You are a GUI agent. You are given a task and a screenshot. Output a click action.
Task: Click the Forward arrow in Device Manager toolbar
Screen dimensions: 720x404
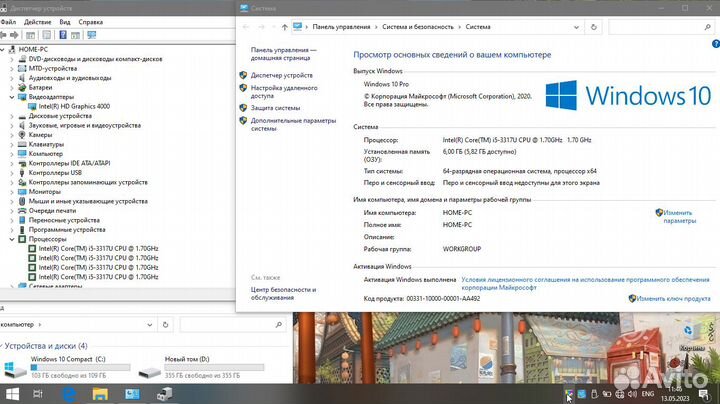pyautogui.click(x=14, y=35)
